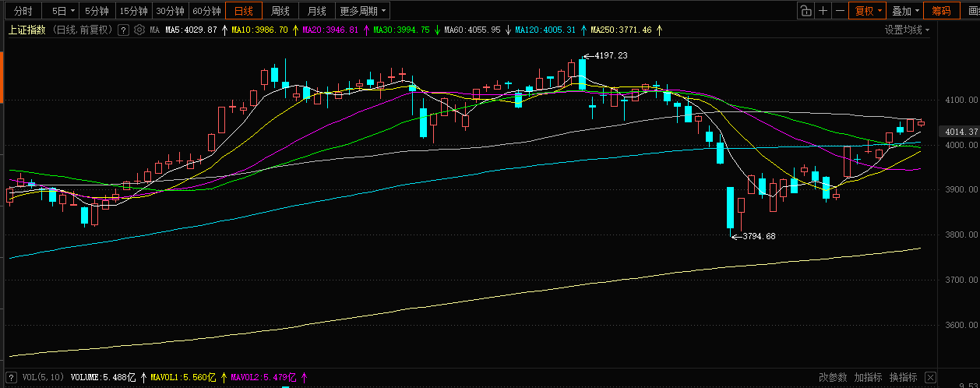Click the current price tag 4014.37

click(x=961, y=132)
